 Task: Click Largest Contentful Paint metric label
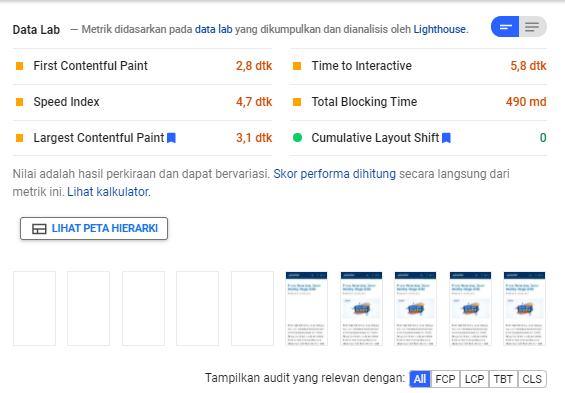pos(99,138)
